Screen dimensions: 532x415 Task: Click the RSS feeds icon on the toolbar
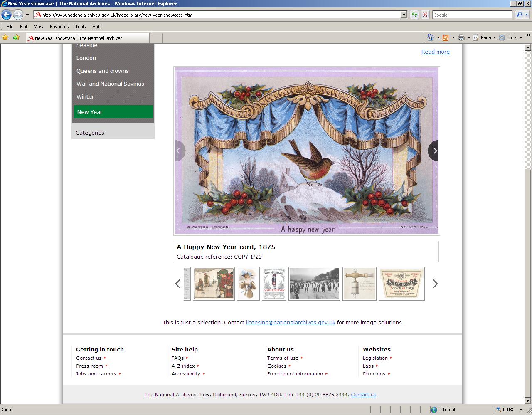446,37
